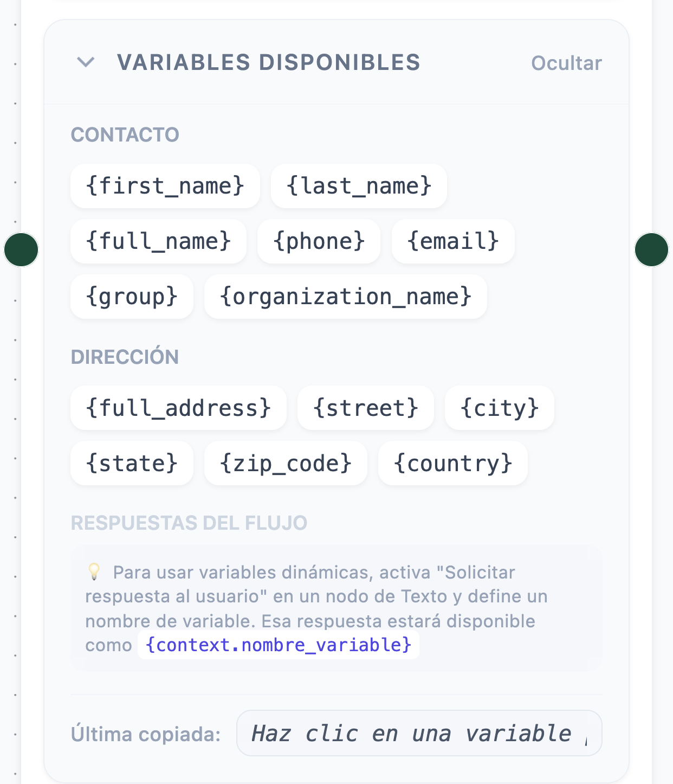Viewport: 673px width, 784px height.
Task: Click the right green node connector
Action: pyautogui.click(x=651, y=249)
